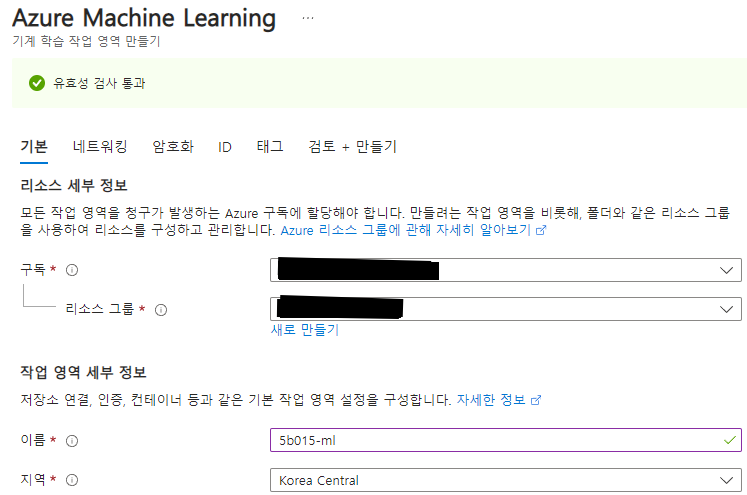Click the info icon next to 지역
The height and width of the screenshot is (495, 747).
coord(72,480)
